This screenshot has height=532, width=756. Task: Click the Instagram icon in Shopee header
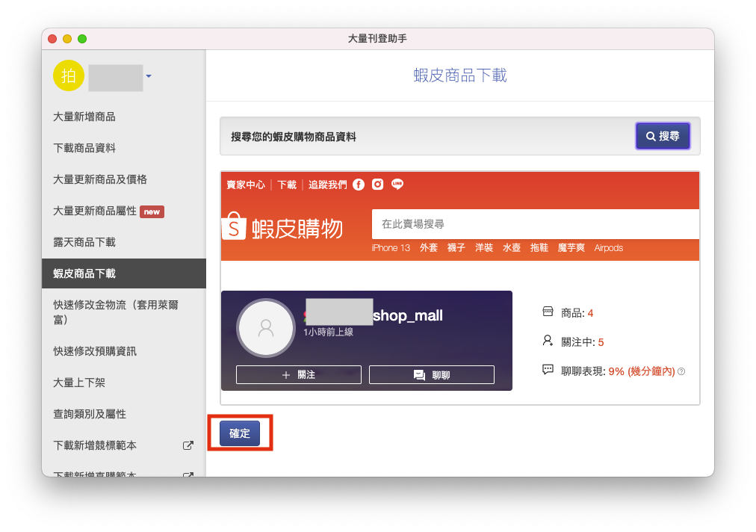(378, 185)
